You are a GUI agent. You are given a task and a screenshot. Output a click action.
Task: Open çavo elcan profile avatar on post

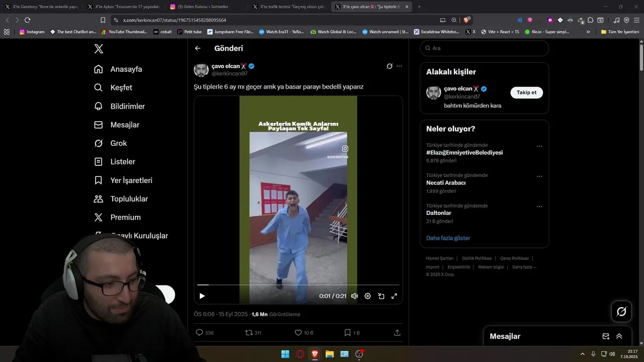click(201, 70)
